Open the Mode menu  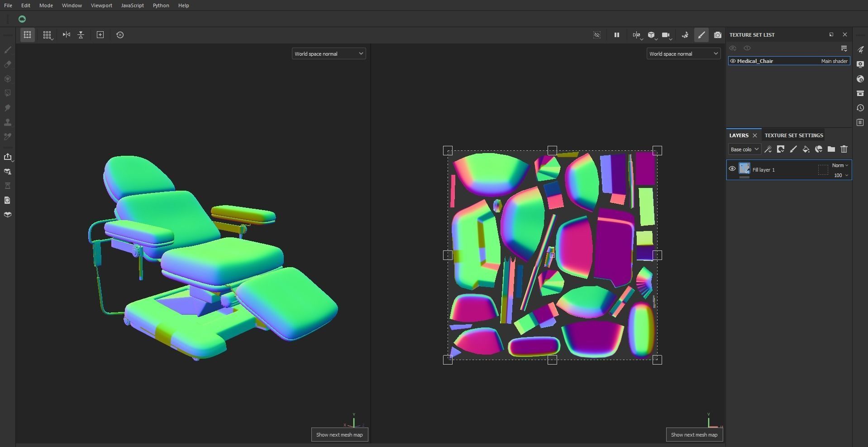[x=46, y=5]
